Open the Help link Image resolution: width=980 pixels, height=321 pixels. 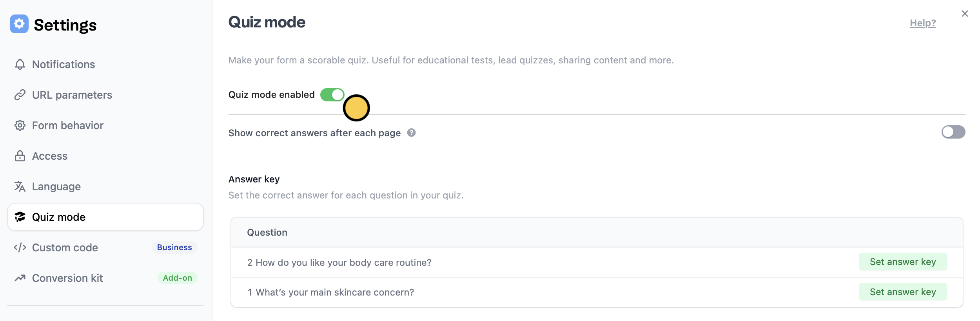[922, 23]
